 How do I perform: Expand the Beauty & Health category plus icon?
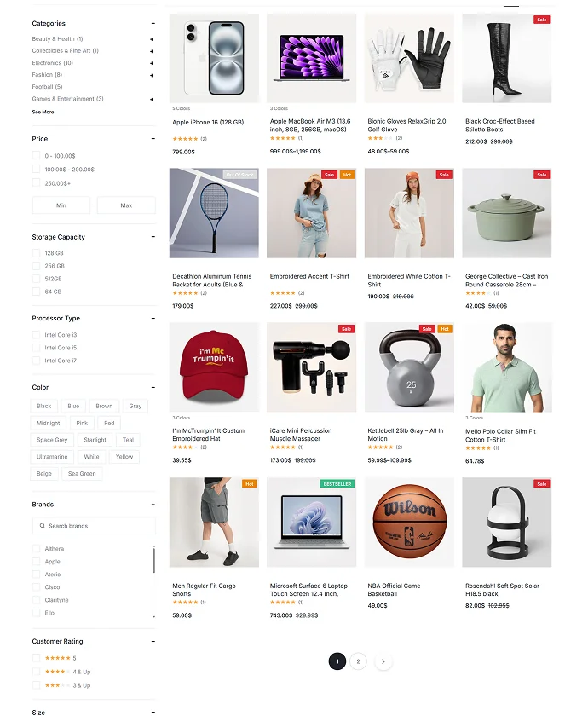tap(152, 39)
